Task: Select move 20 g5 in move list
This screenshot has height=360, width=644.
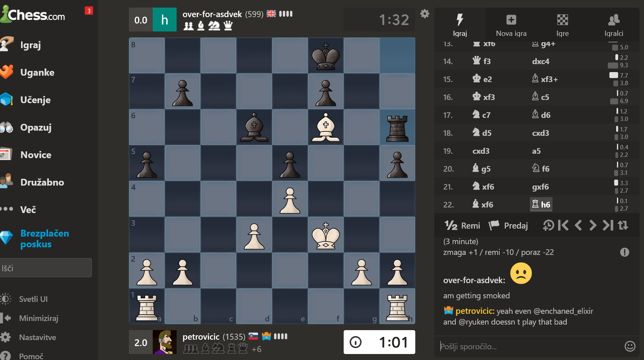Action: click(x=481, y=169)
